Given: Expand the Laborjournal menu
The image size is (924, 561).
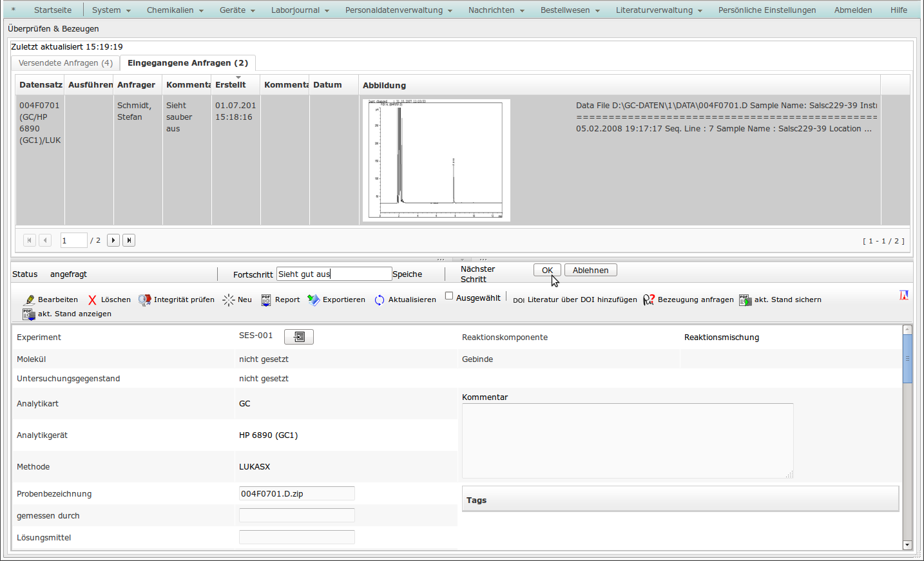Looking at the screenshot, I should pos(300,10).
